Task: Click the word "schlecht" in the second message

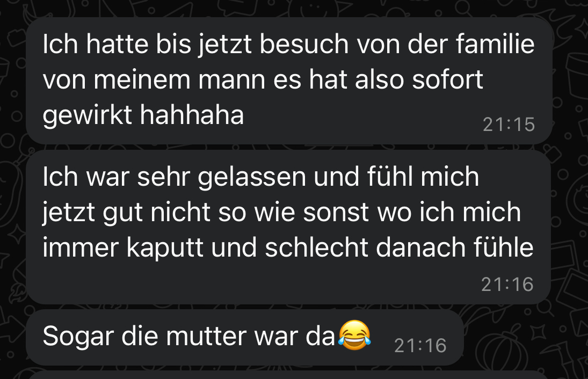Action: [x=316, y=248]
